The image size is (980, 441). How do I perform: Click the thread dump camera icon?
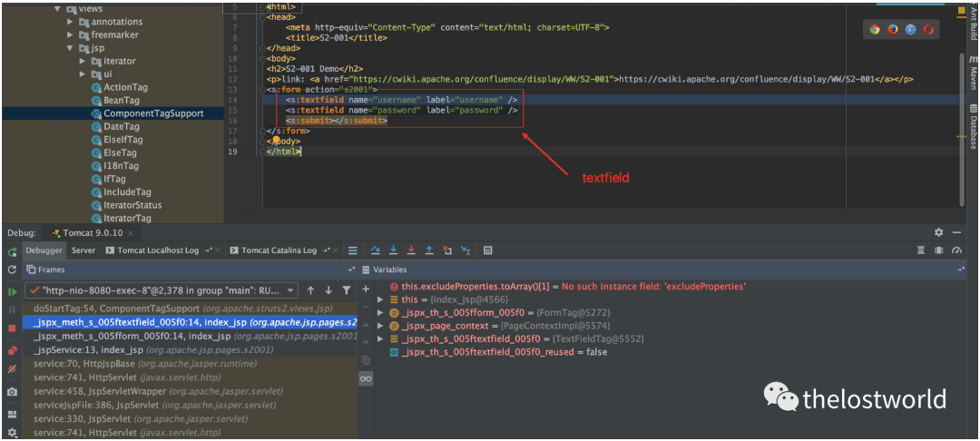(x=12, y=392)
